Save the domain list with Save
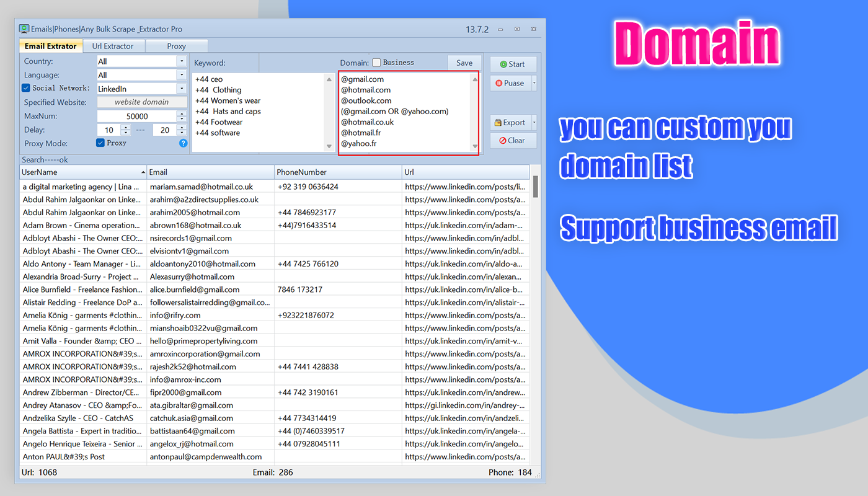The image size is (868, 496). pos(464,63)
